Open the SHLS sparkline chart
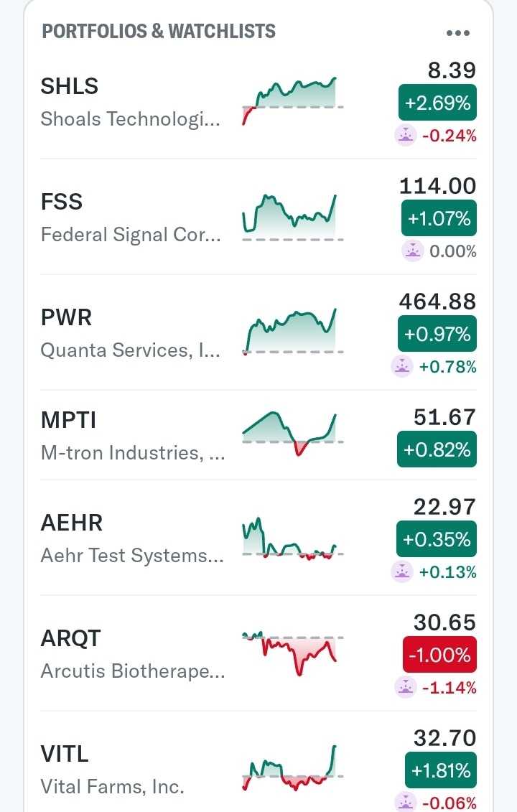Screen dimensions: 517x812 click(292, 101)
